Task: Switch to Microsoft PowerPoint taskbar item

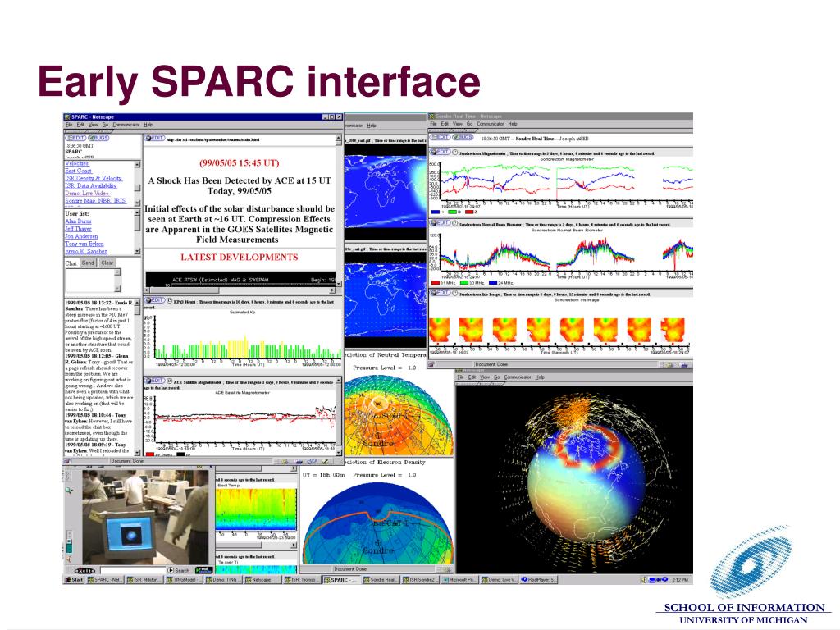Action: point(459,580)
